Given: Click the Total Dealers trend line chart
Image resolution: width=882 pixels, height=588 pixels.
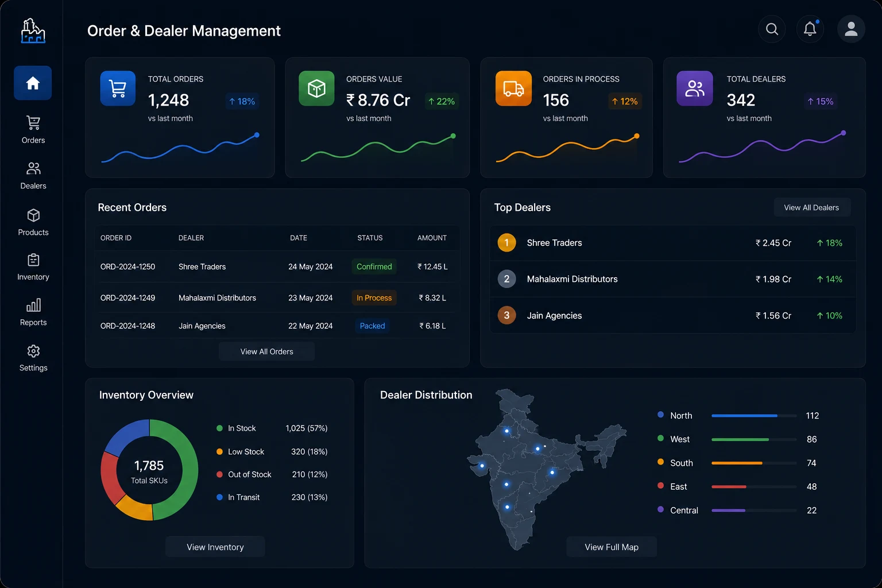Looking at the screenshot, I should [762, 148].
